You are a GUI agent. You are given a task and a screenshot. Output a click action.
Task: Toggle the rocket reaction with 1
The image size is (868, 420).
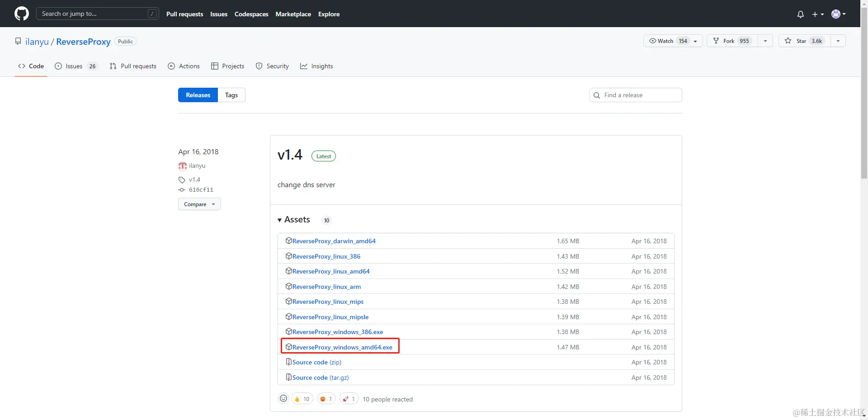pyautogui.click(x=349, y=399)
